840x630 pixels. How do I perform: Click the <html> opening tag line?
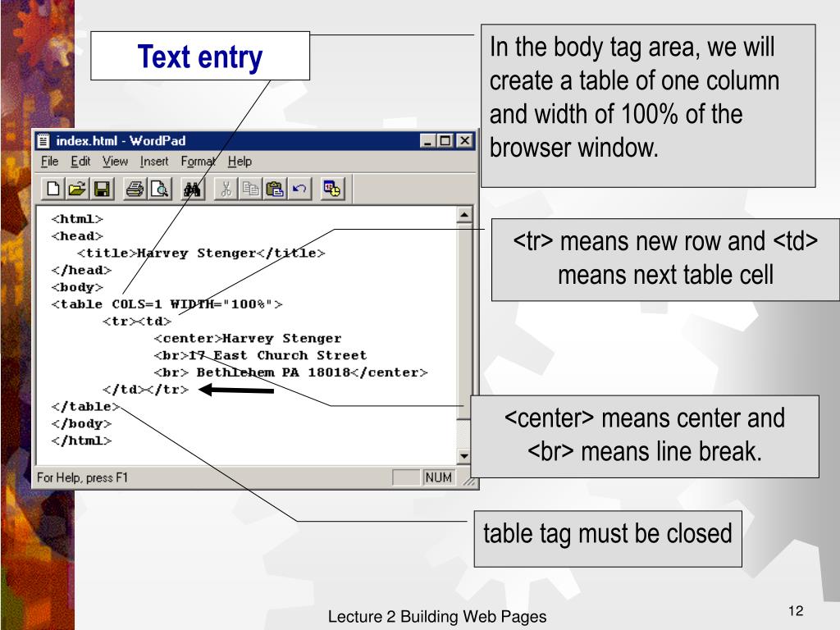[x=77, y=219]
